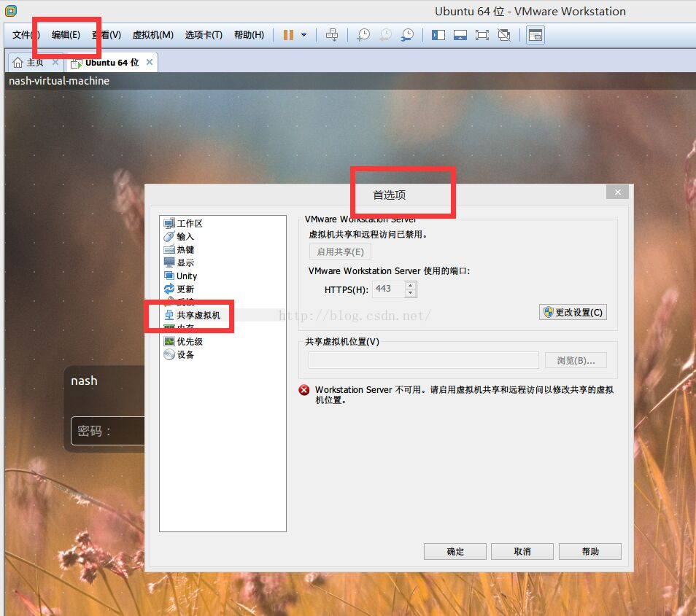Select 优先级 in preferences list
This screenshot has height=616, width=696.
190,341
